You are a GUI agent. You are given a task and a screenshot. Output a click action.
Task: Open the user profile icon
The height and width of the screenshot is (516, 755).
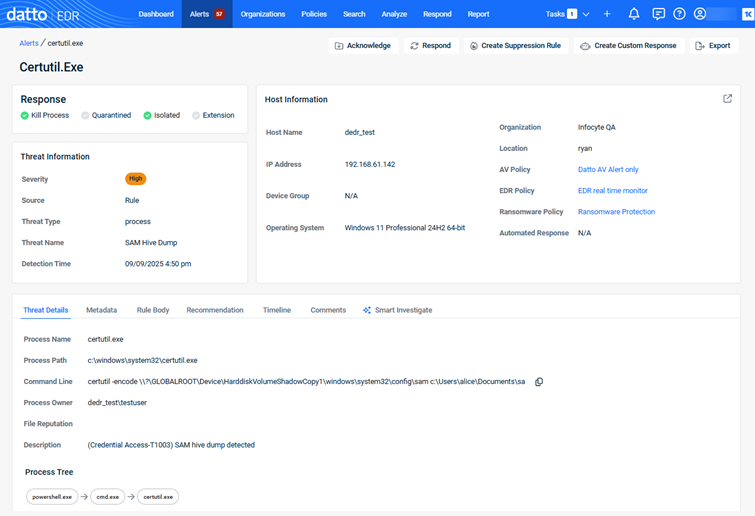[700, 14]
